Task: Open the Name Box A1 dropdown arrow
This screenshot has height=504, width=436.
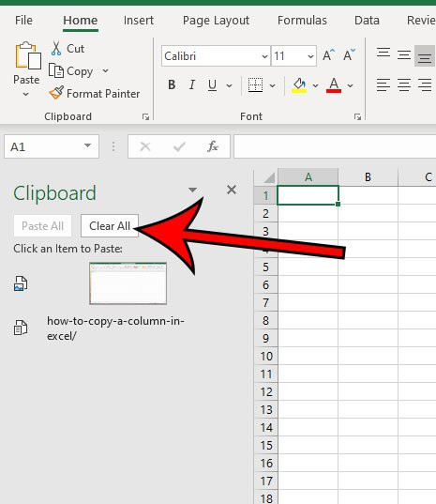Action: pos(87,145)
